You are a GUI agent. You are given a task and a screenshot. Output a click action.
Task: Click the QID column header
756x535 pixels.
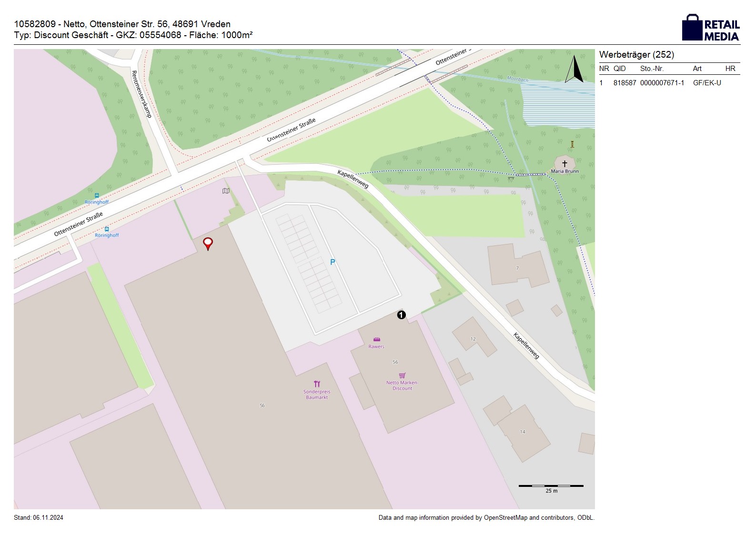click(x=619, y=69)
